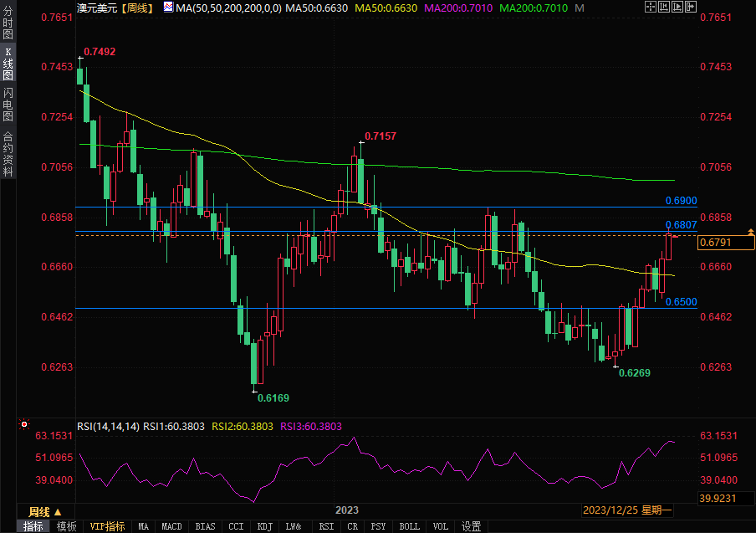Click the 0.6500 blue support line label
This screenshot has width=756, height=533.
[x=681, y=301]
